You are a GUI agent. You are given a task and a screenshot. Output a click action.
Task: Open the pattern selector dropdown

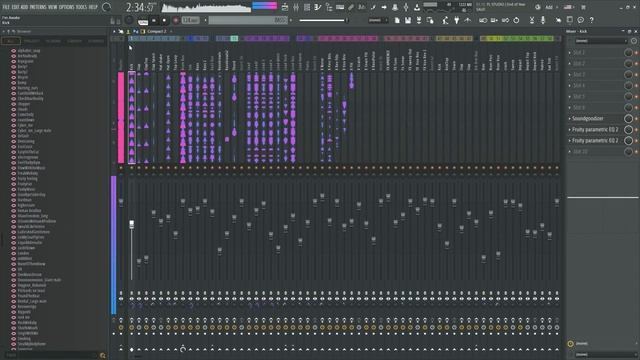[248, 20]
